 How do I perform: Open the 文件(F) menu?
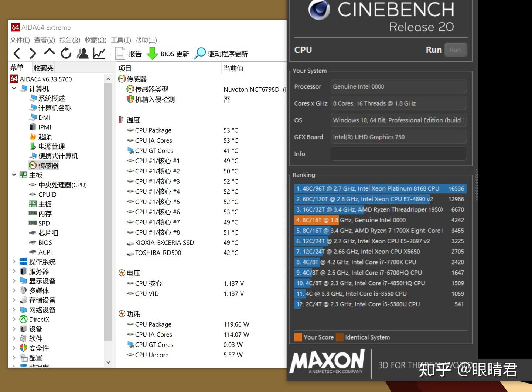(20, 40)
